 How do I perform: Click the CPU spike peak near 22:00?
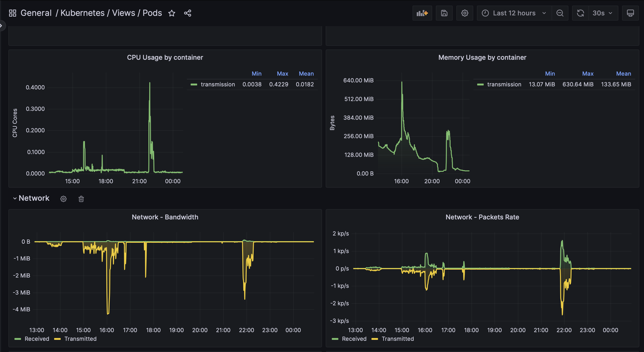pos(150,83)
